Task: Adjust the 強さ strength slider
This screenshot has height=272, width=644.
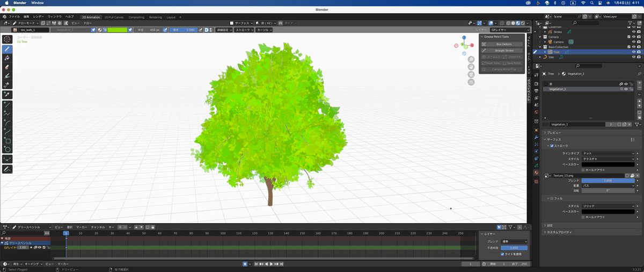Action: point(184,30)
